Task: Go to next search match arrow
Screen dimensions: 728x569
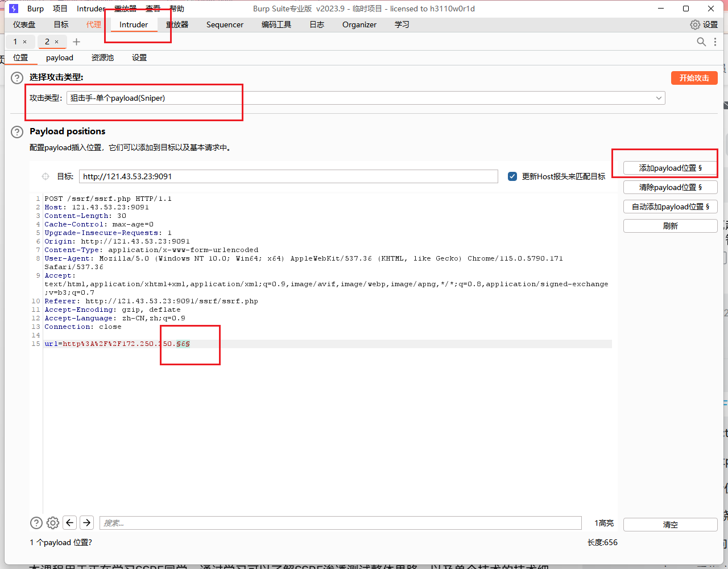Action: 86,523
